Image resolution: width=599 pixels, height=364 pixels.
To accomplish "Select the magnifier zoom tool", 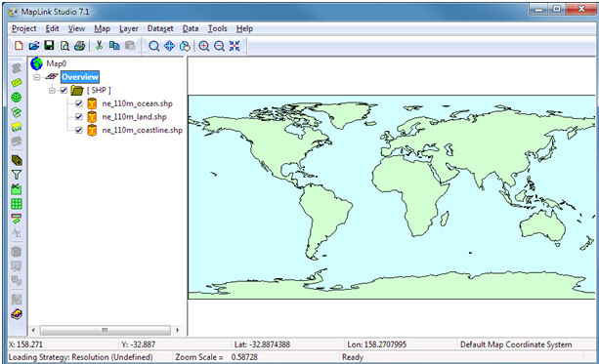I will pos(154,46).
